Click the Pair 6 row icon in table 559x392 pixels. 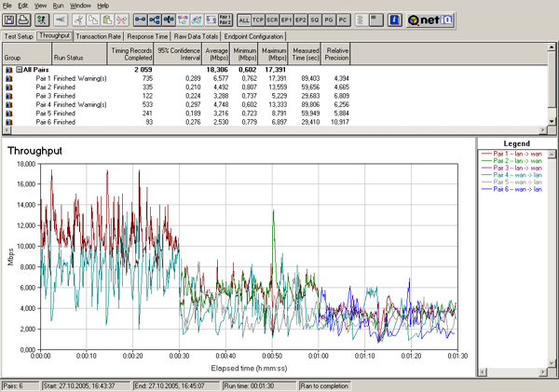pos(9,122)
